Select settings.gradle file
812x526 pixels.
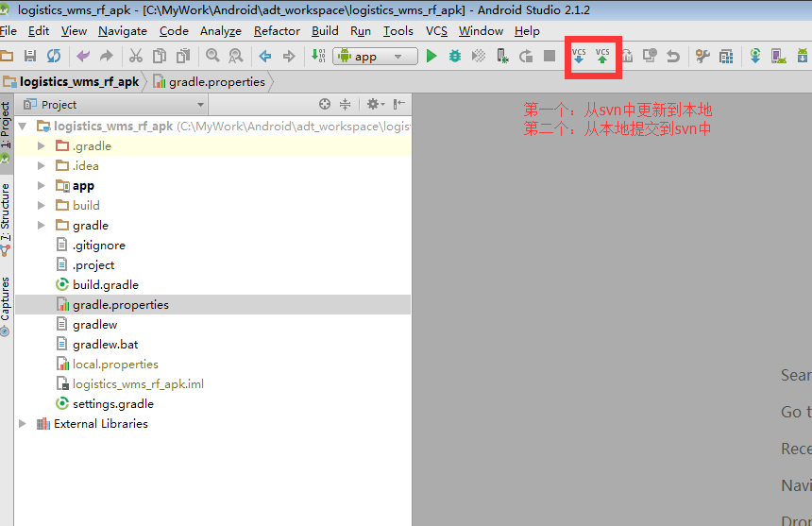113,404
